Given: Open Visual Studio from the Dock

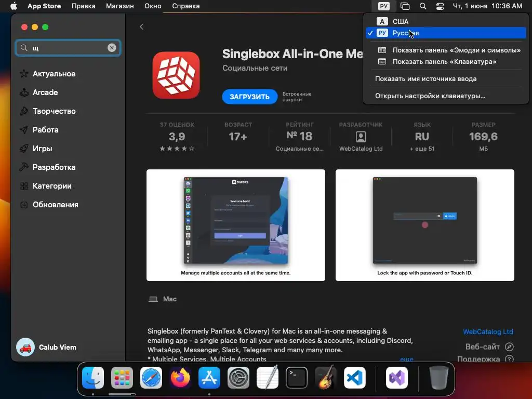Looking at the screenshot, I should [396, 378].
